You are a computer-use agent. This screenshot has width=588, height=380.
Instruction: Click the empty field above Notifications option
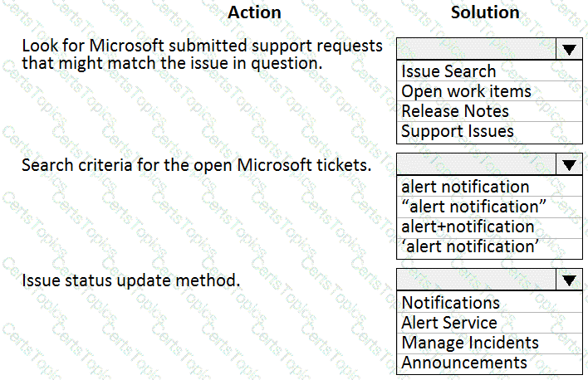pos(476,280)
